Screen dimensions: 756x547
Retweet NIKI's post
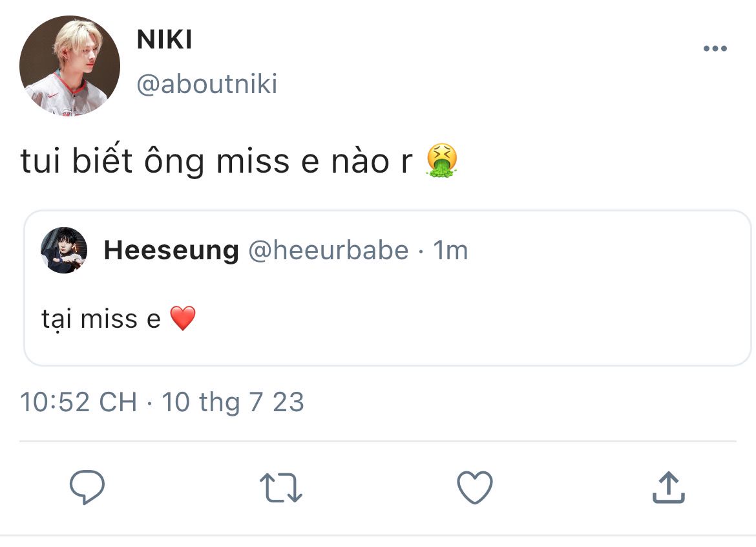281,487
